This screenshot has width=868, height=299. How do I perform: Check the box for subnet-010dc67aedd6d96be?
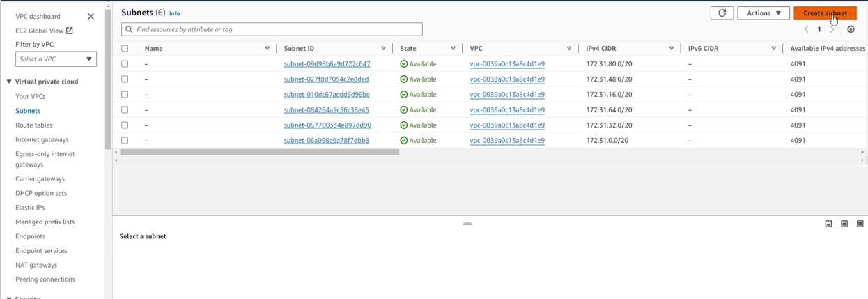pos(125,95)
